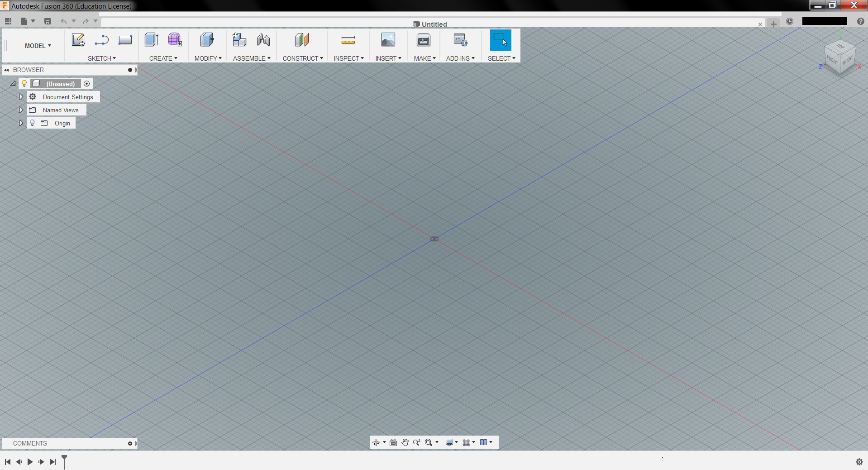
Task: Select the Create Sketch tool
Action: point(78,40)
